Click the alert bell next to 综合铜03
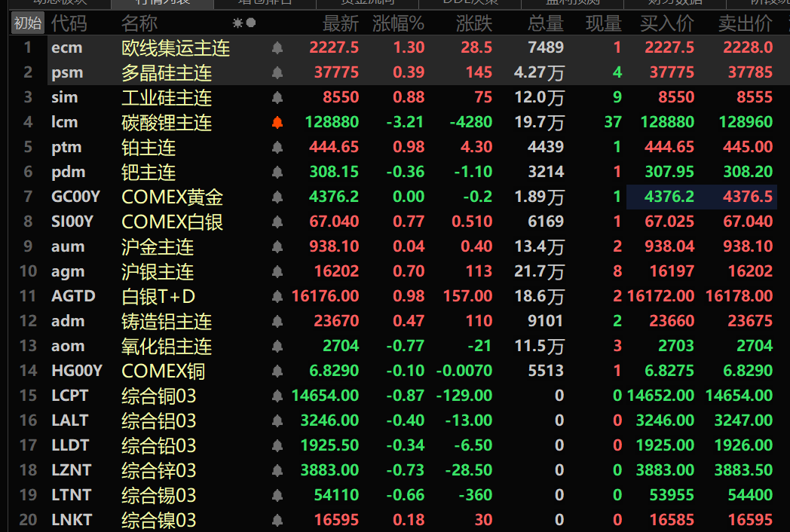Screen dimensions: 790x532 (x=277, y=396)
